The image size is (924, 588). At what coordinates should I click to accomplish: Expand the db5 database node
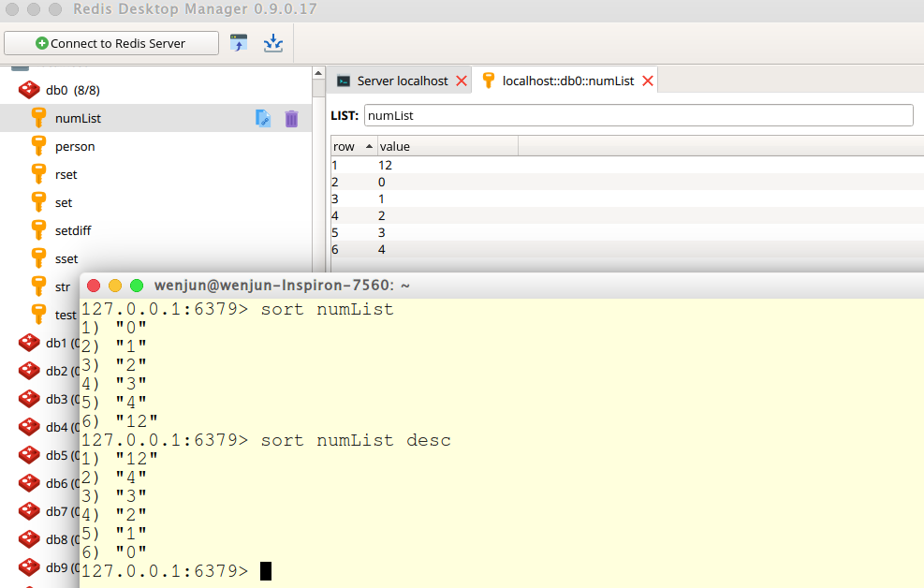pyautogui.click(x=29, y=455)
